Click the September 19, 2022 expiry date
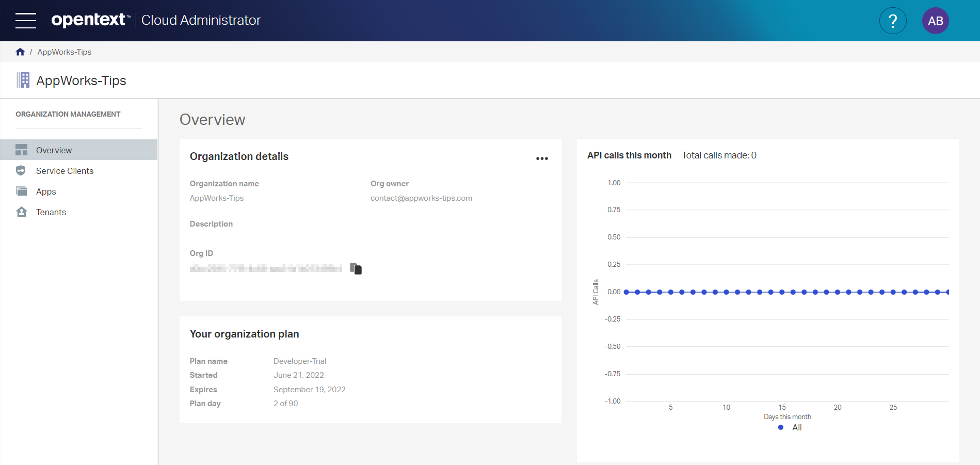Viewport: 980px width, 465px height. pos(310,390)
